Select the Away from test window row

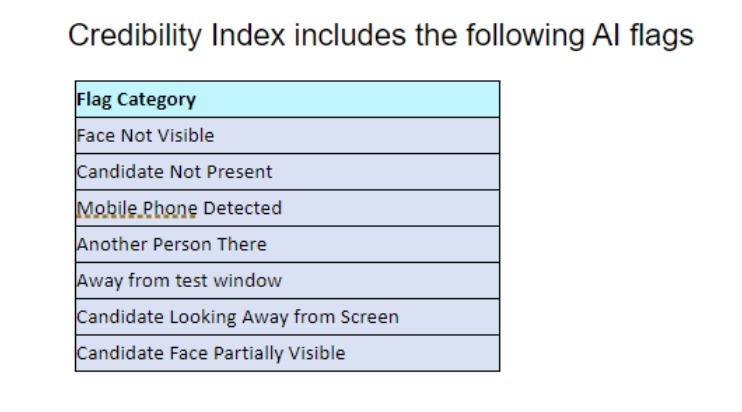pos(287,281)
